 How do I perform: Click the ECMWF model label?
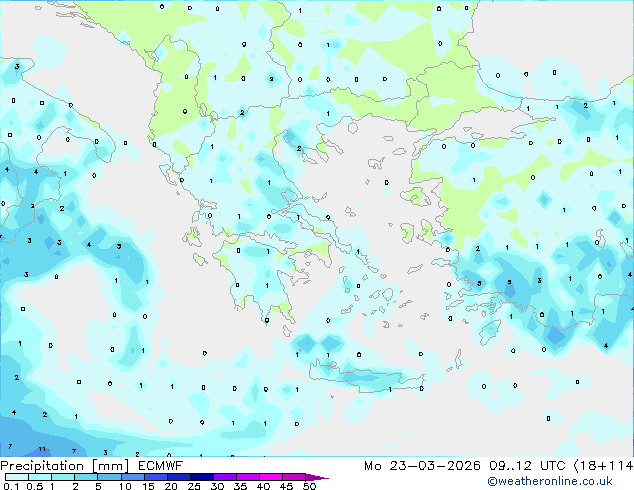point(161,466)
